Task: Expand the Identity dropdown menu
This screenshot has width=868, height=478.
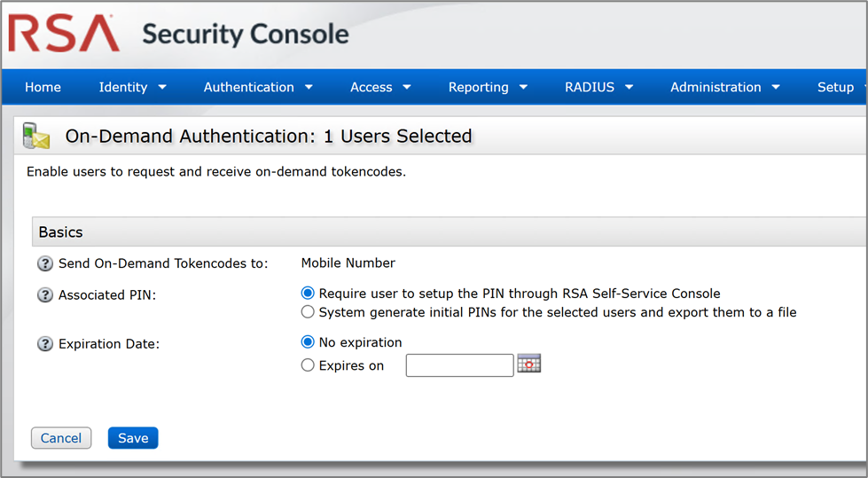Action: tap(132, 87)
